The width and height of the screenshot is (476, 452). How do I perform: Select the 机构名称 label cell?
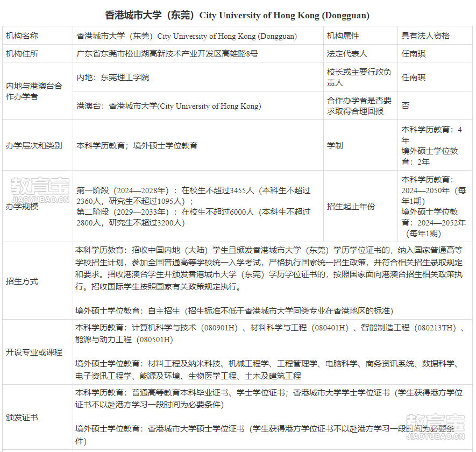click(38, 36)
